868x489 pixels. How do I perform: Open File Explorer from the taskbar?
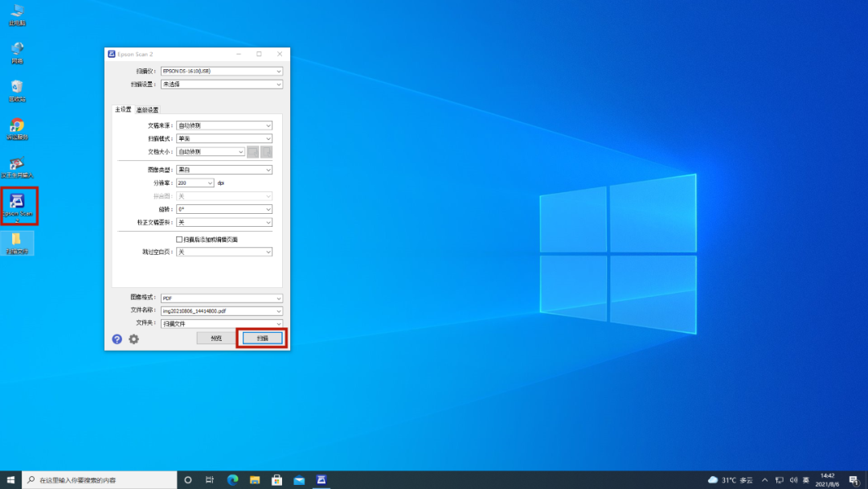coord(255,479)
